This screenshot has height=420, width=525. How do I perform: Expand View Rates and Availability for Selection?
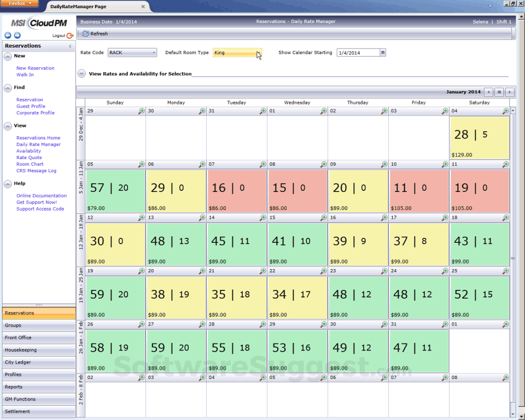pos(81,74)
